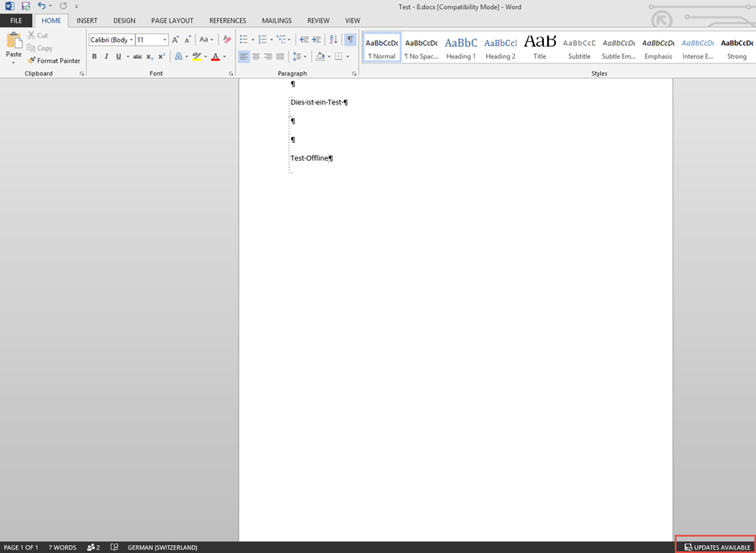756x553 pixels.
Task: Apply the Borders button
Action: click(x=339, y=56)
